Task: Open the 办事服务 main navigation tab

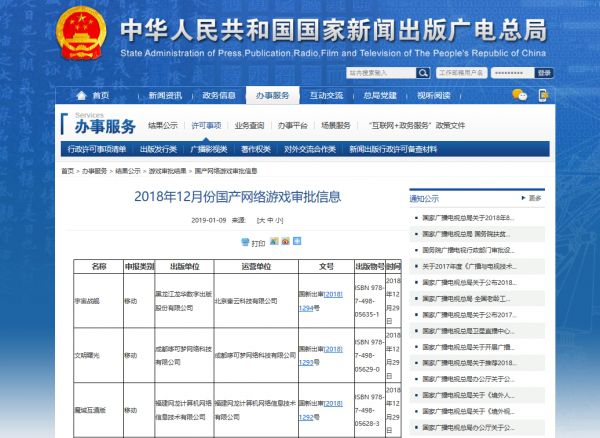Action: (x=271, y=95)
